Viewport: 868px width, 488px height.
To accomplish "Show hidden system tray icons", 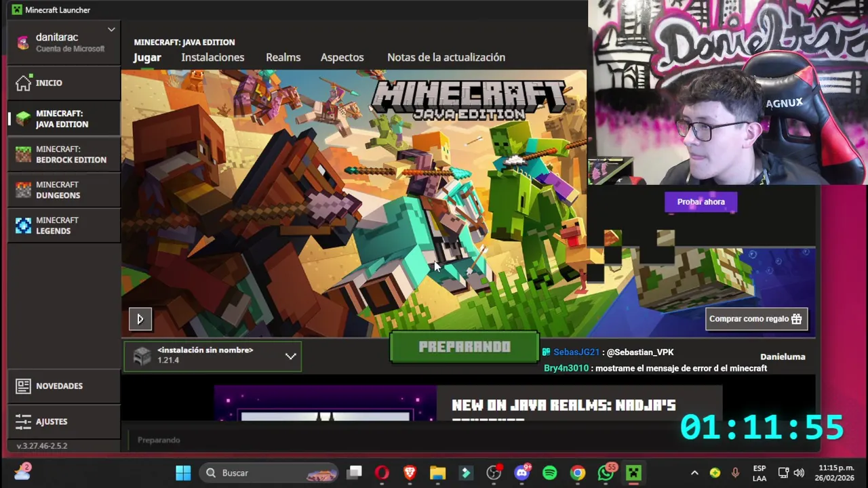I will point(694,473).
